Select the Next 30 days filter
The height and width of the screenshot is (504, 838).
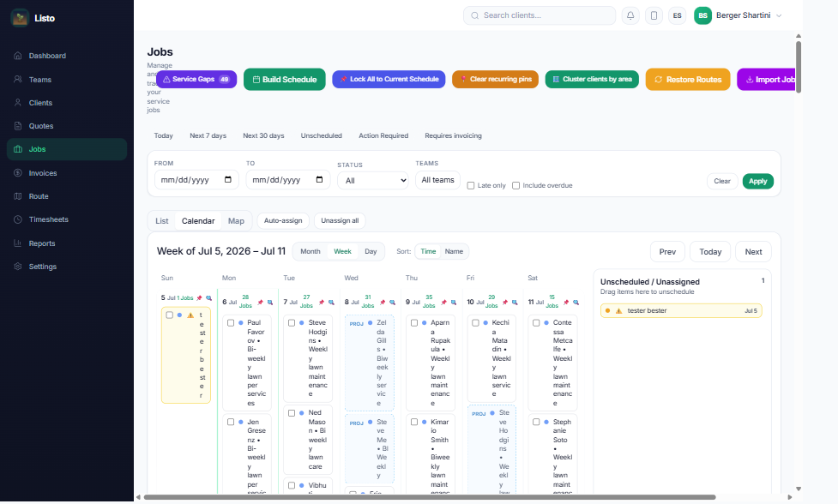tap(263, 135)
